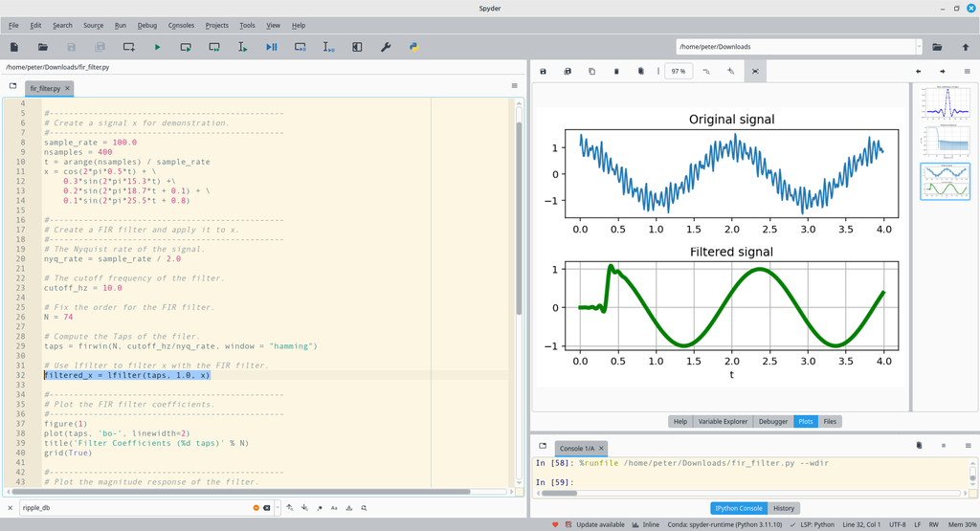Expand the working directory path dropdown

coord(919,47)
